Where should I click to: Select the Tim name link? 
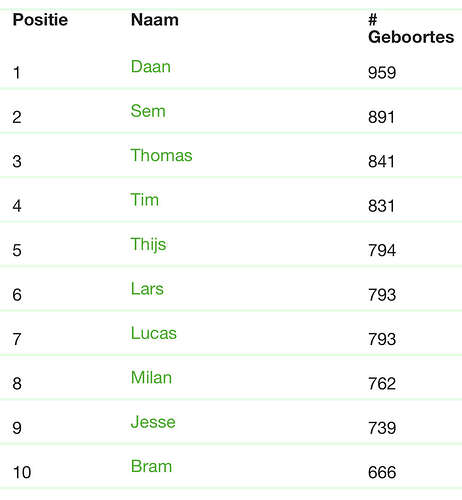(x=145, y=199)
